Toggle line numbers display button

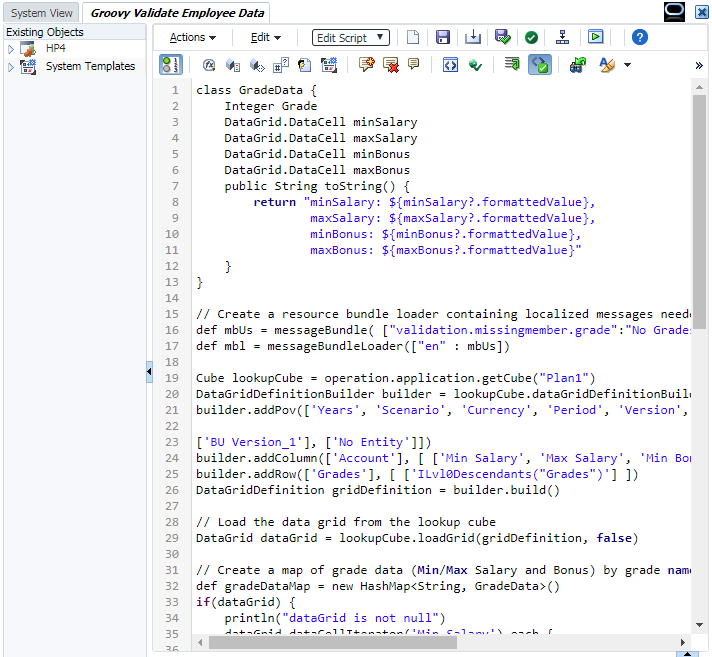[170, 65]
